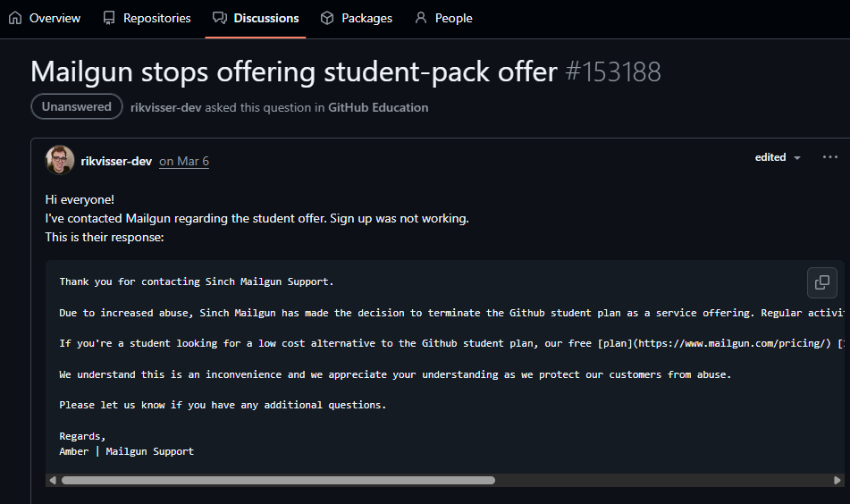Screen dimensions: 850x504
Task: Open the Repositories tab
Action: [156, 18]
